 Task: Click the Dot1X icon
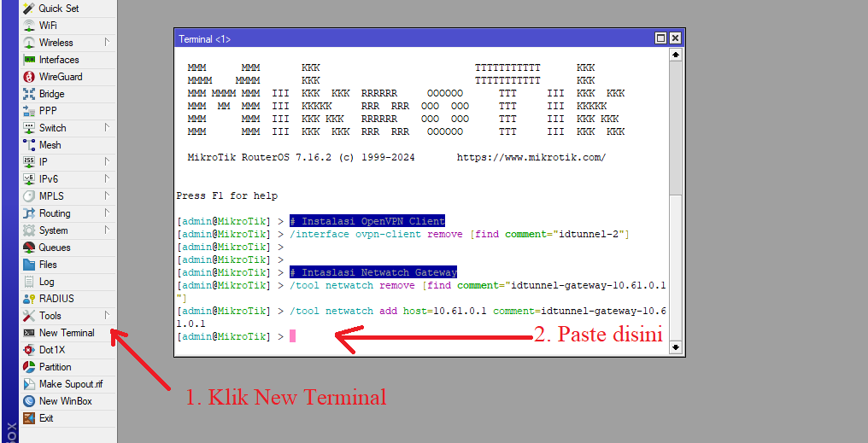[x=29, y=350]
